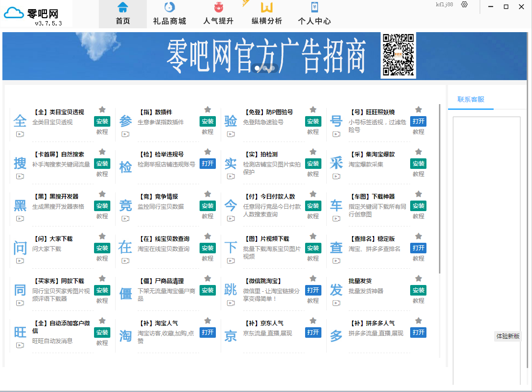
Task: Play video icon under 验 tile
Action: [231, 134]
